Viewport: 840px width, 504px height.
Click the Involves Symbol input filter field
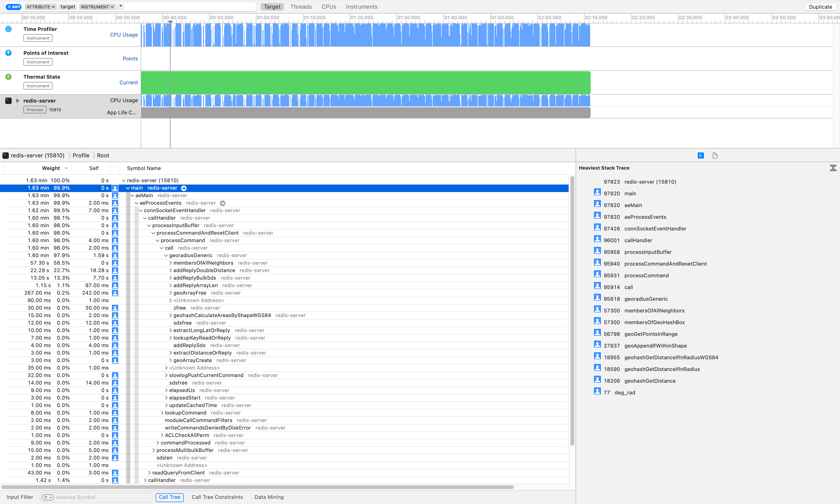coord(96,497)
